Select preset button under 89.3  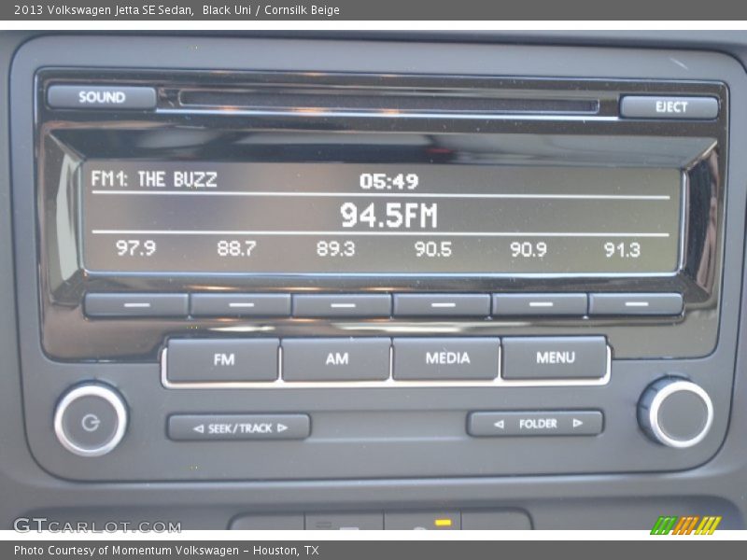[342, 305]
